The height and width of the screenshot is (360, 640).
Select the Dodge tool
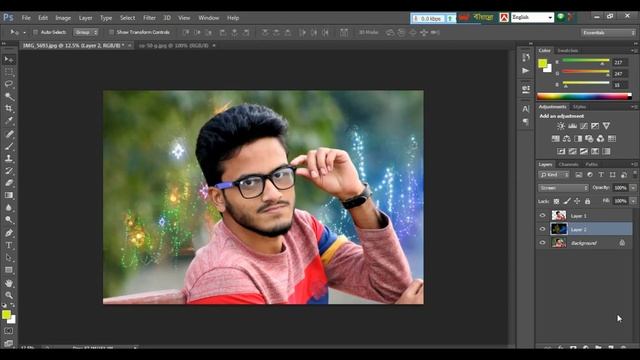(9, 220)
